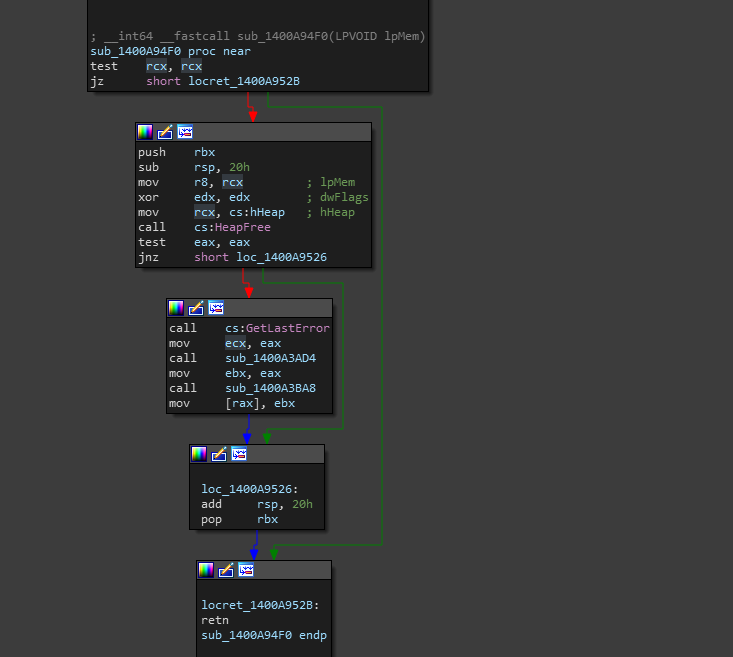
Task: Click the jz short locret_1400A952B jump target
Action: pyautogui.click(x=244, y=81)
